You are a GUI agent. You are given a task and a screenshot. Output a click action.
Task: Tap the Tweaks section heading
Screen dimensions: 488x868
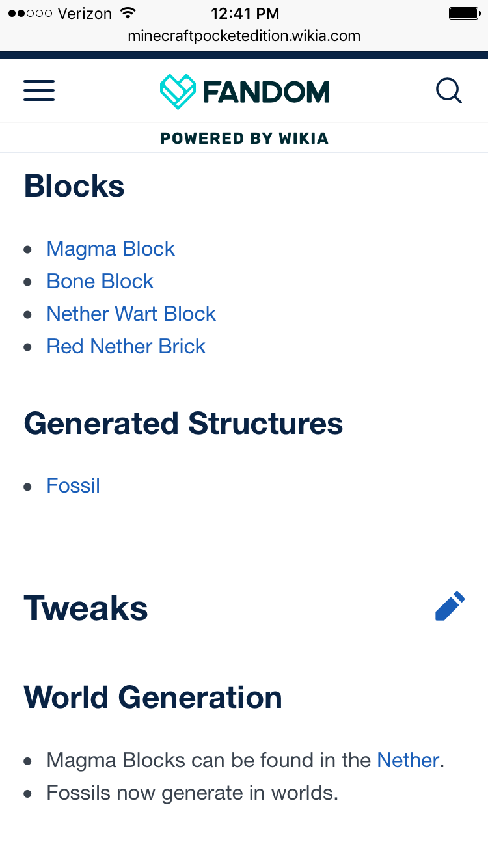86,608
